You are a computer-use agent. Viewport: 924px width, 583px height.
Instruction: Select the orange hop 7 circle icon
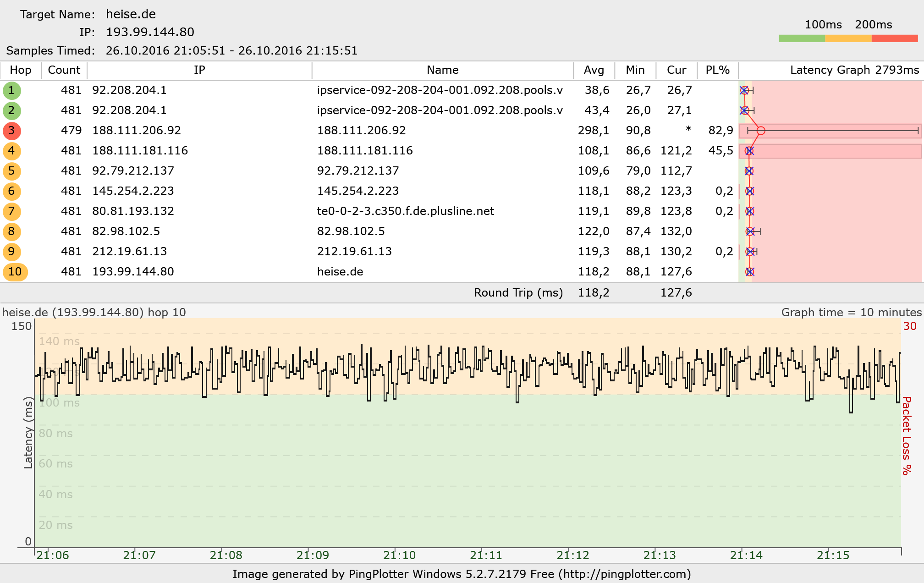(x=11, y=211)
